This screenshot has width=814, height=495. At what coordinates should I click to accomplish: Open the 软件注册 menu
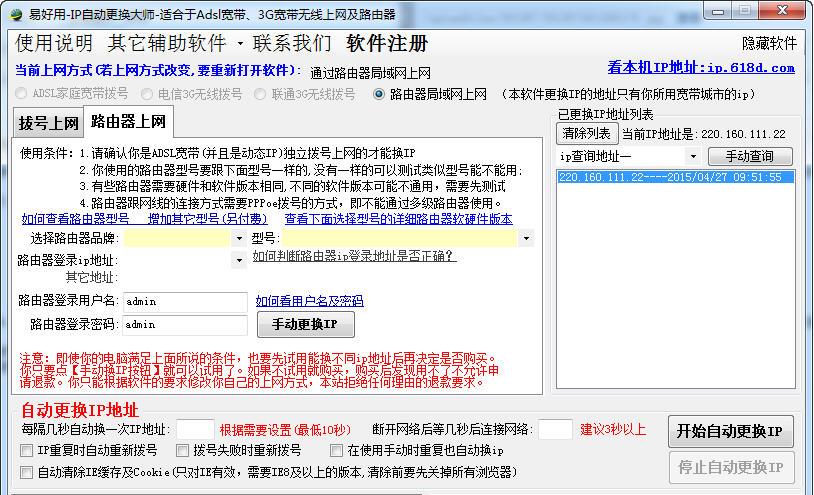[387, 44]
